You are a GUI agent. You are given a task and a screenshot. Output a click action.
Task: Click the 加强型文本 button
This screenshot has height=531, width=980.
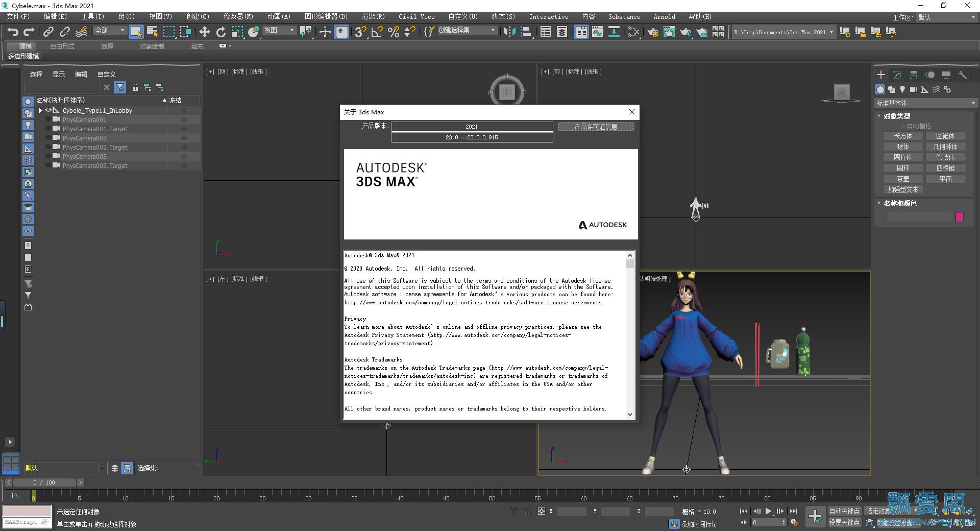[x=902, y=189]
